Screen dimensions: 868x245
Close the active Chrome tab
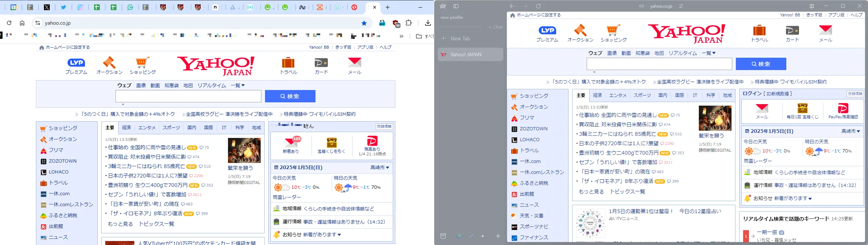tap(375, 7)
